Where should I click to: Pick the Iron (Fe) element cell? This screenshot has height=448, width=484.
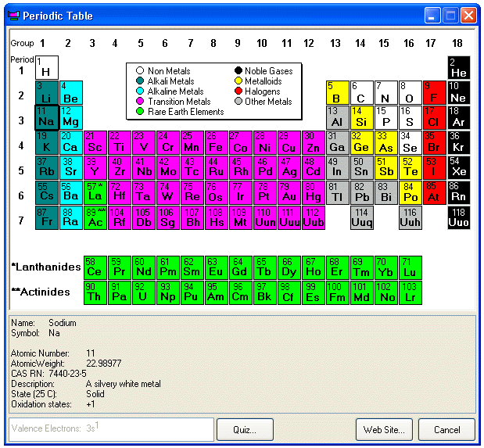[216, 142]
